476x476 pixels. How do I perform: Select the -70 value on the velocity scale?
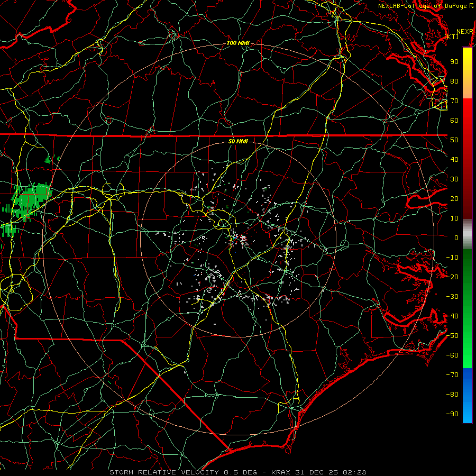pyautogui.click(x=452, y=375)
